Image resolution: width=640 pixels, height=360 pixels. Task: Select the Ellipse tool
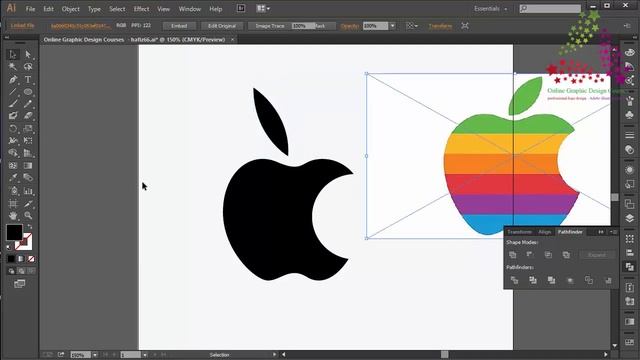[28, 92]
